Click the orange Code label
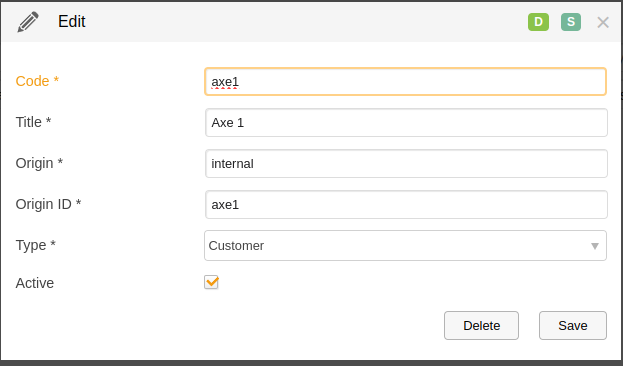Image resolution: width=623 pixels, height=366 pixels. (x=37, y=81)
